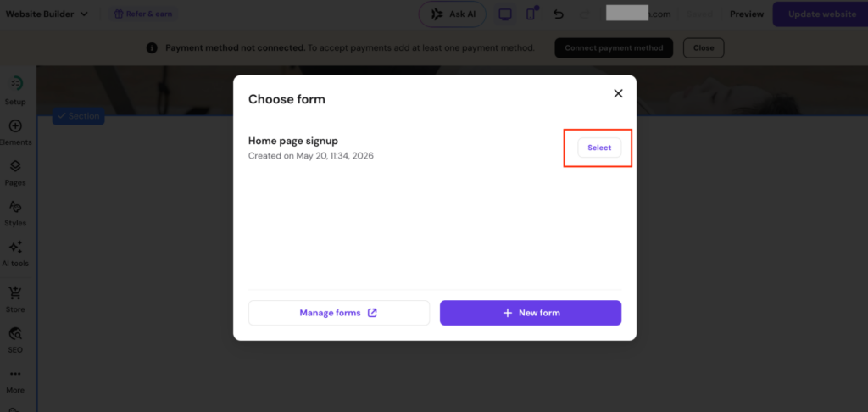Click the Ask AI button

click(x=453, y=14)
